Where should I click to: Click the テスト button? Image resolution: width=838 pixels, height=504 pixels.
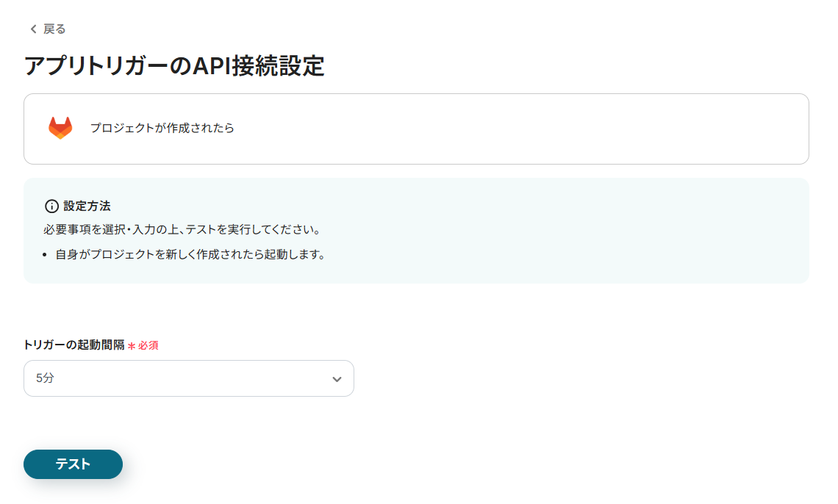click(74, 464)
